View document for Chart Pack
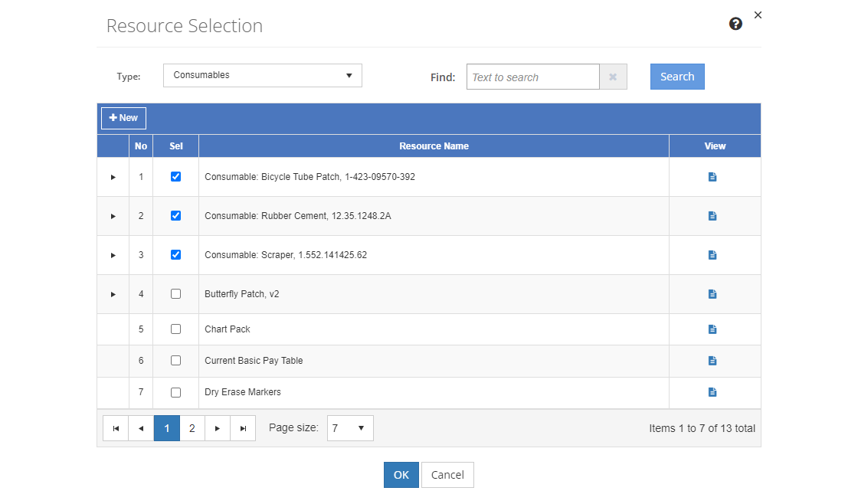The width and height of the screenshot is (858, 504). click(x=712, y=329)
